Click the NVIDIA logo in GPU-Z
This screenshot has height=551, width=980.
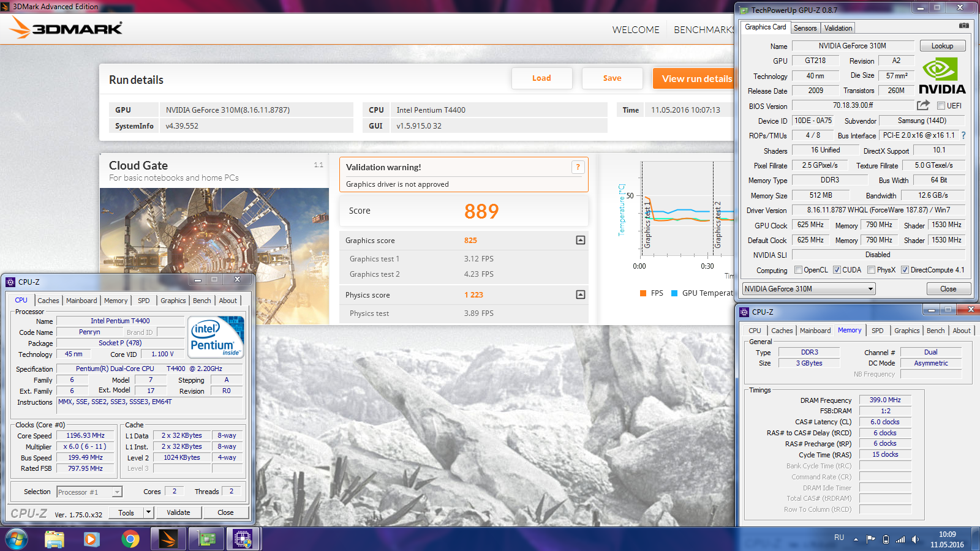click(942, 76)
